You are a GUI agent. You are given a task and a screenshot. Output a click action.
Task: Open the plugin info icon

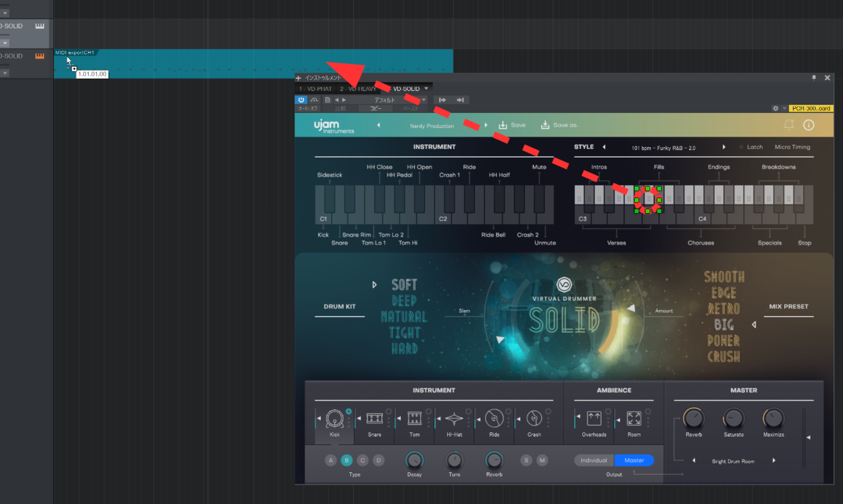point(809,125)
